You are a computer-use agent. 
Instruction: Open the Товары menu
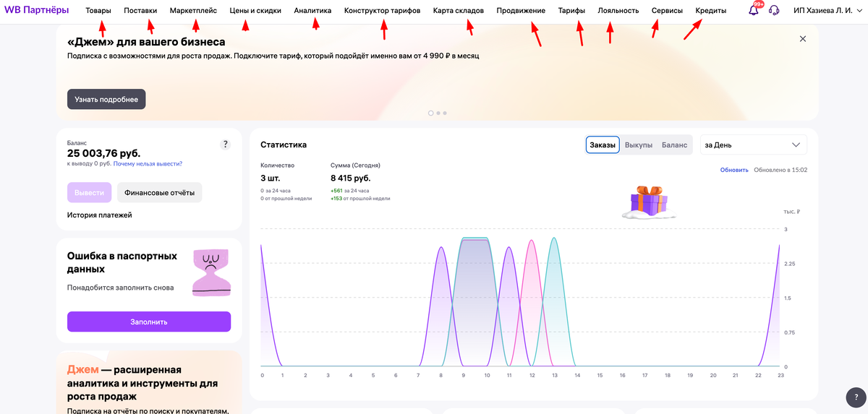(98, 11)
